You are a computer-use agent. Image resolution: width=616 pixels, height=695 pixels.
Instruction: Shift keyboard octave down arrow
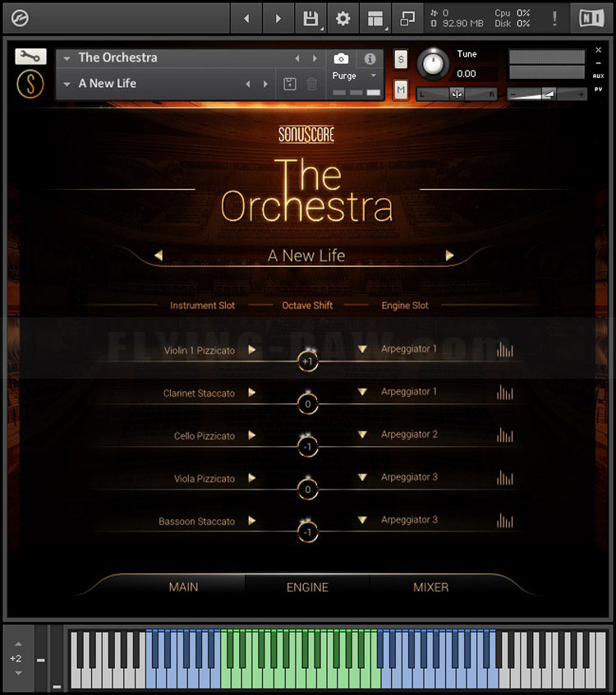click(x=18, y=673)
